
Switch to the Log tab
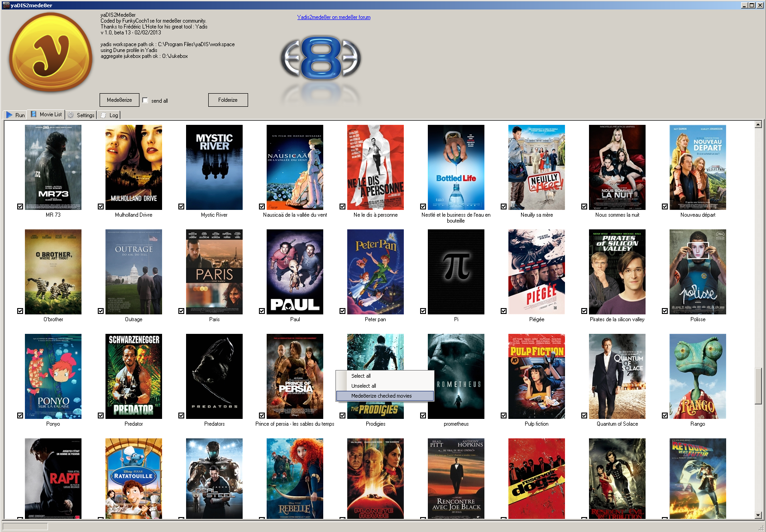tap(109, 115)
